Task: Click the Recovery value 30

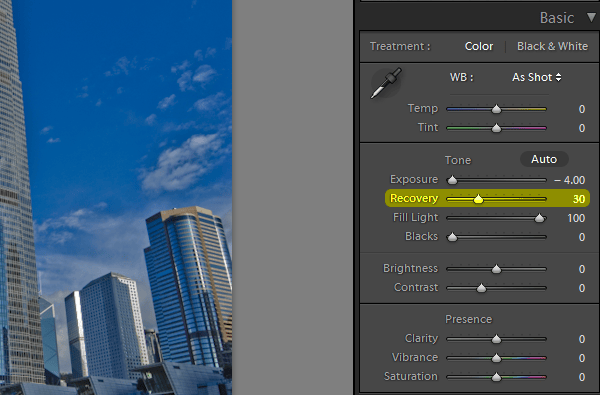Action: click(579, 199)
